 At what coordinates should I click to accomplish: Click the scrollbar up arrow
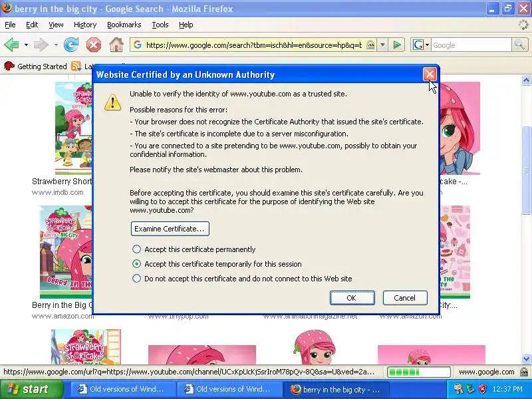[526, 80]
